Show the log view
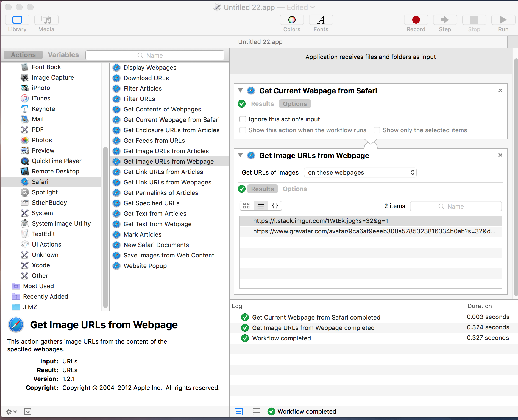Viewport: 518px width, 420px height. (x=239, y=411)
